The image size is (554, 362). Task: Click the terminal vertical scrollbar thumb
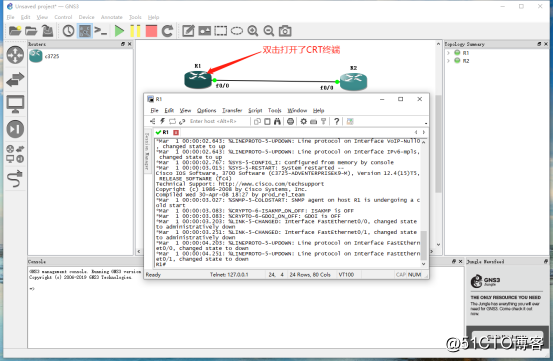(x=424, y=245)
